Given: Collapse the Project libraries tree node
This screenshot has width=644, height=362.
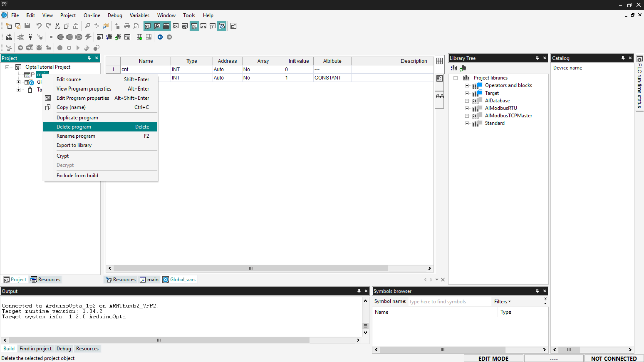Looking at the screenshot, I should (x=455, y=78).
